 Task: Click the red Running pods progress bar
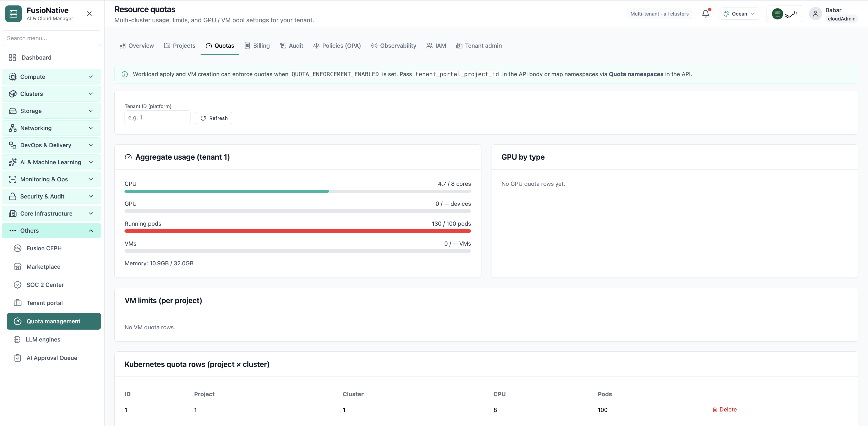[x=298, y=231]
